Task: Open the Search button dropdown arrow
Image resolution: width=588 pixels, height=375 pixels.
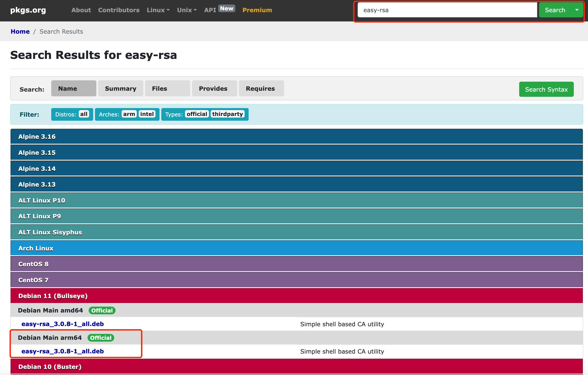Action: click(x=576, y=10)
